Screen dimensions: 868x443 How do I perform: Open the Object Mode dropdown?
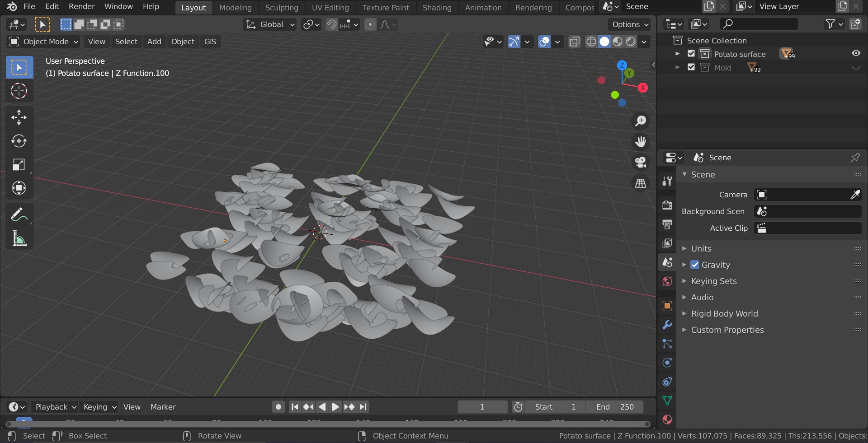[44, 42]
